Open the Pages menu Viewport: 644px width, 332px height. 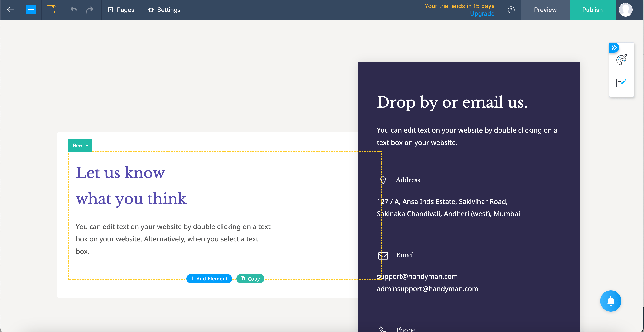[121, 10]
